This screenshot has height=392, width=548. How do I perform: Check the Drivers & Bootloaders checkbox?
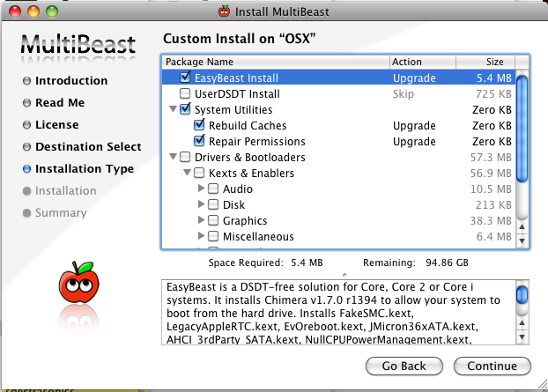pos(185,157)
